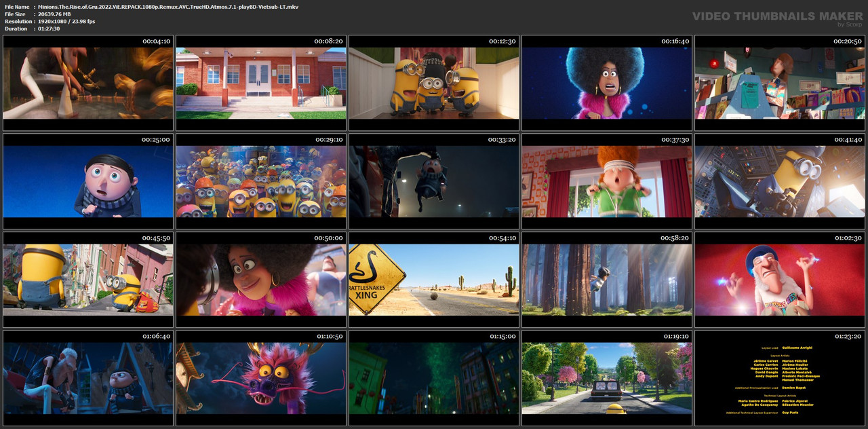Click the timestamp label 00:29:10
The image size is (868, 429).
click(330, 140)
